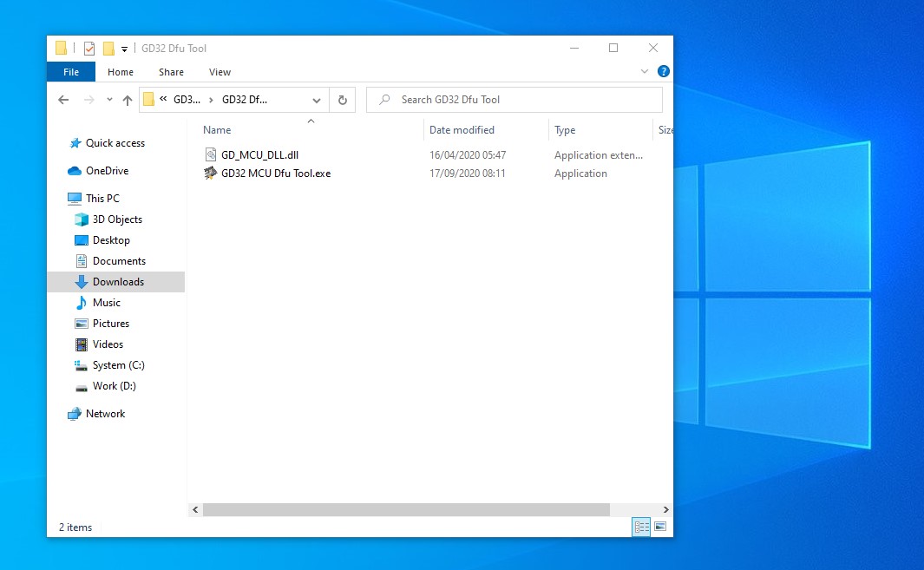The height and width of the screenshot is (570, 924).
Task: Refresh the GD32 Dfu Tool folder
Action: tap(343, 101)
